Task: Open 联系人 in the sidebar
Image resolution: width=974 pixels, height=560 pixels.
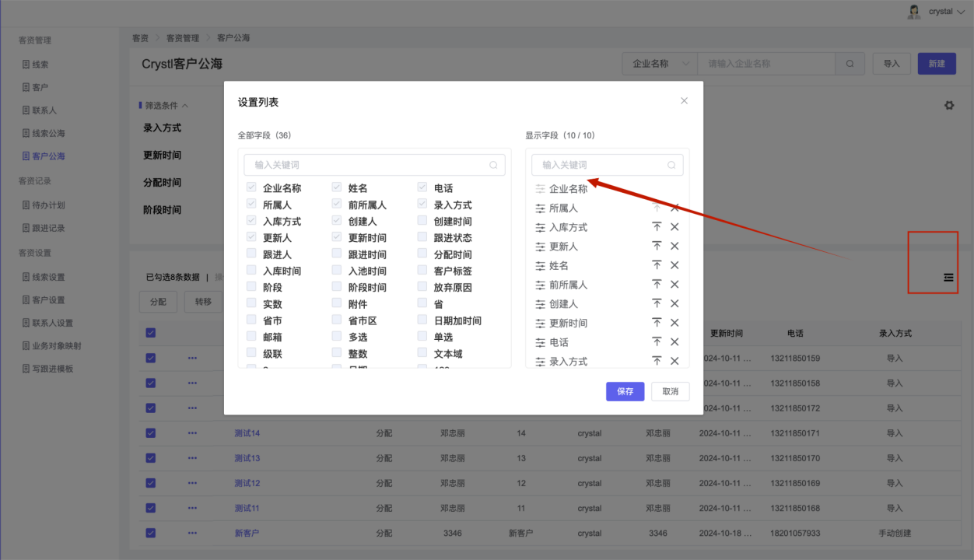Action: pos(44,110)
